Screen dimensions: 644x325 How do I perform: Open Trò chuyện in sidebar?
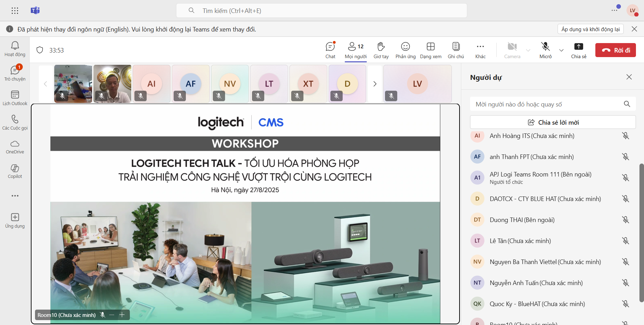(15, 74)
